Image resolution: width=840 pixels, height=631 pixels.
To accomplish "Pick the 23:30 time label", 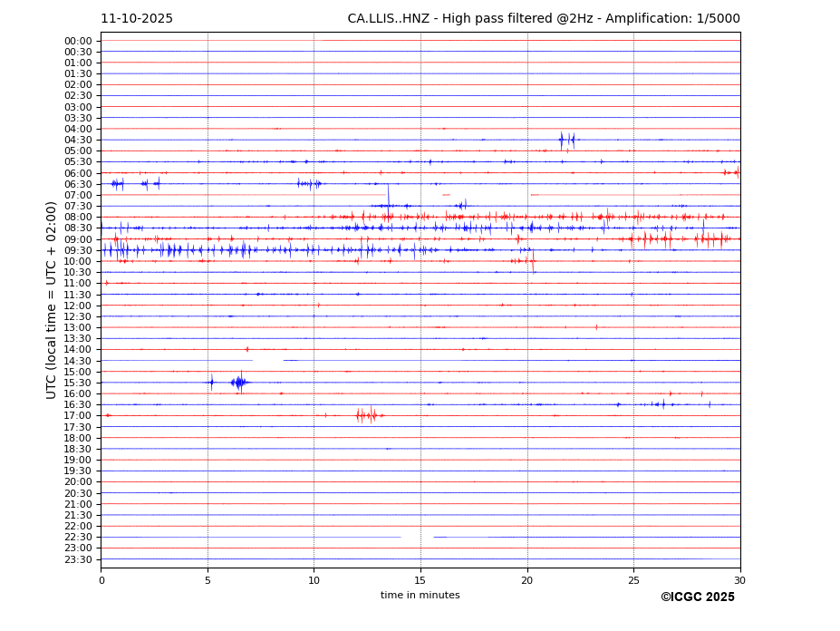I will coord(78,559).
